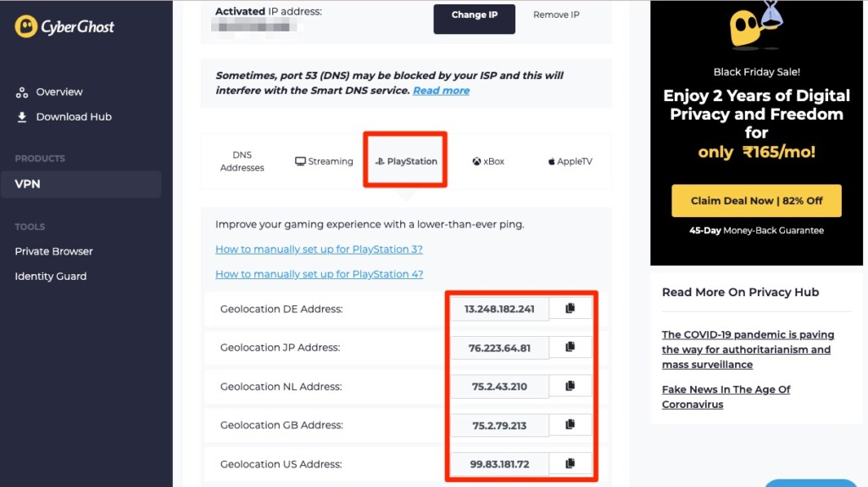Open Private Browser tool
The width and height of the screenshot is (868, 487).
tap(53, 251)
